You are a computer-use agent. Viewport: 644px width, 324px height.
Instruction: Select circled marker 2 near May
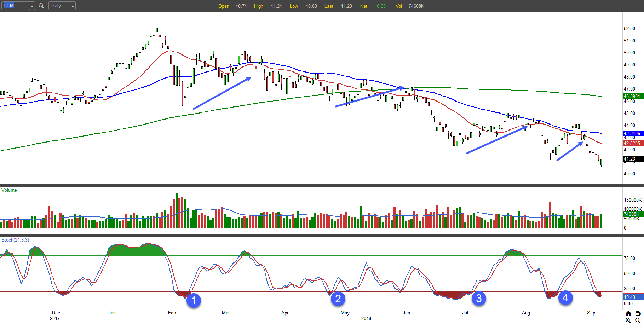(x=338, y=299)
